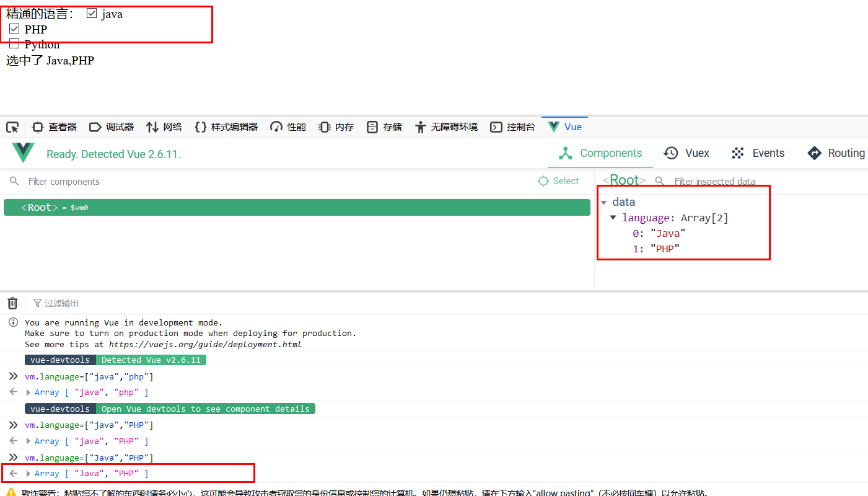Viewport: 868px width, 496px height.
Task: Open the 调试器 debugger panel
Action: coord(112,127)
